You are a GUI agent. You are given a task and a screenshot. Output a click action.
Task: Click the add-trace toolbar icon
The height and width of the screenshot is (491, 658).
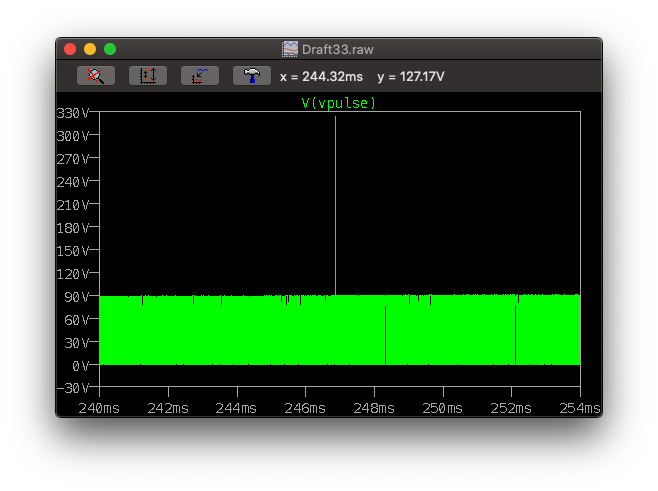coord(200,76)
